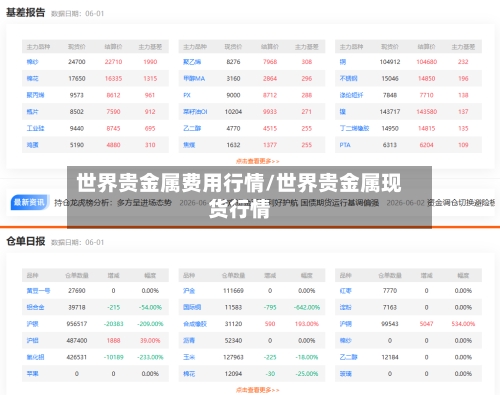This screenshot has height=395, width=500.
Task: Open the 资金调仓切换 news headline
Action: 462,202
